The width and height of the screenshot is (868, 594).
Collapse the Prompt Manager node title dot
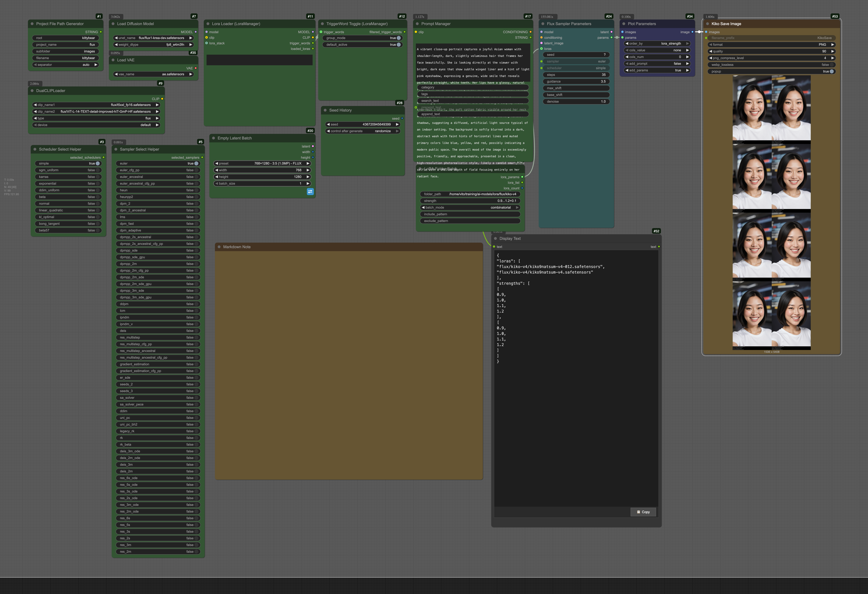(x=417, y=24)
